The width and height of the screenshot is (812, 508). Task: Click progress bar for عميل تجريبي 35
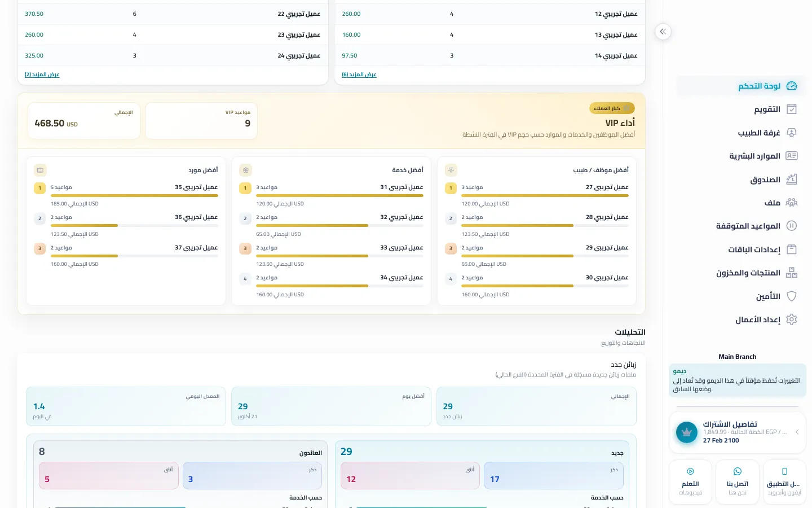(x=134, y=196)
